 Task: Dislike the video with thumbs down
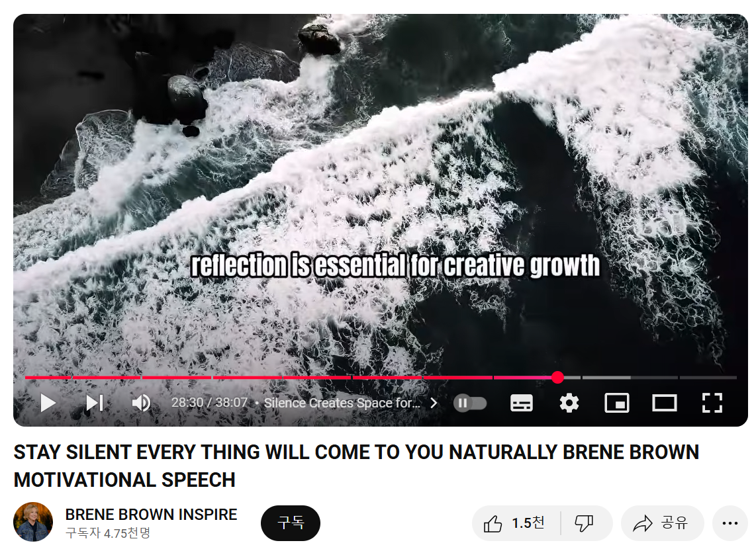pyautogui.click(x=584, y=523)
